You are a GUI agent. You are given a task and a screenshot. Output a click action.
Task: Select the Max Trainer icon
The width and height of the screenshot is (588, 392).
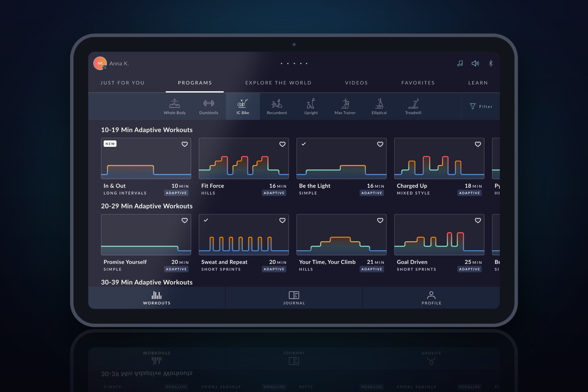[x=345, y=107]
